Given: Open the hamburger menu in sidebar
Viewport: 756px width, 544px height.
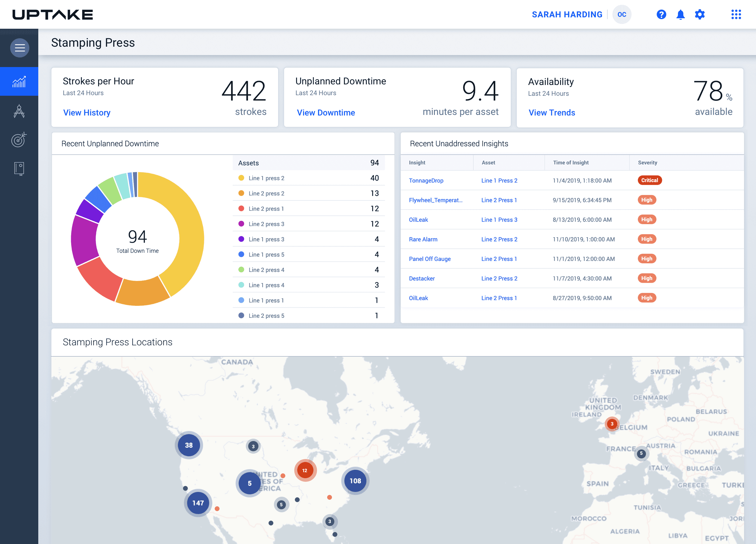Looking at the screenshot, I should click(20, 48).
